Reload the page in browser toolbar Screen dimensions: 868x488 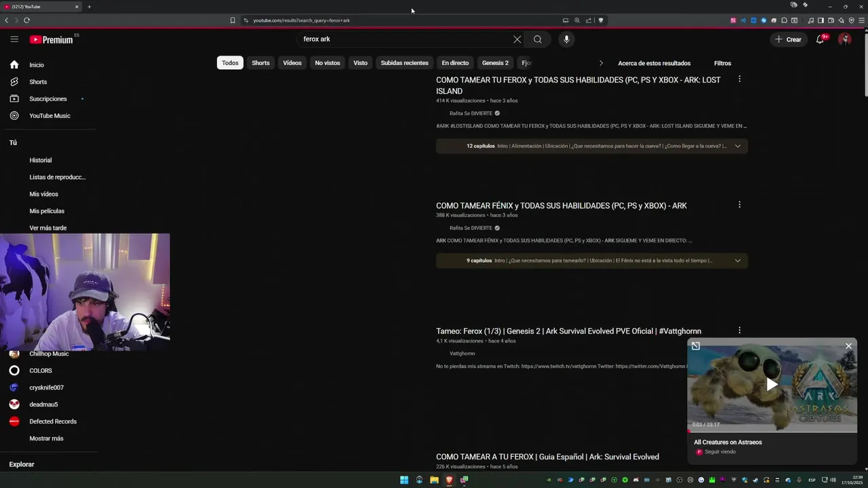coord(26,20)
